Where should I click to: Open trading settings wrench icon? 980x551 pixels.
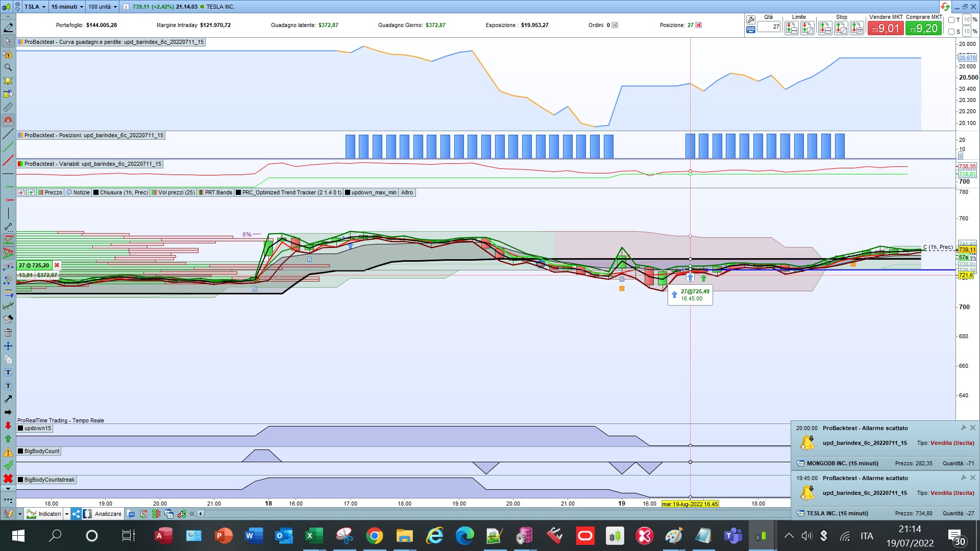(x=750, y=20)
